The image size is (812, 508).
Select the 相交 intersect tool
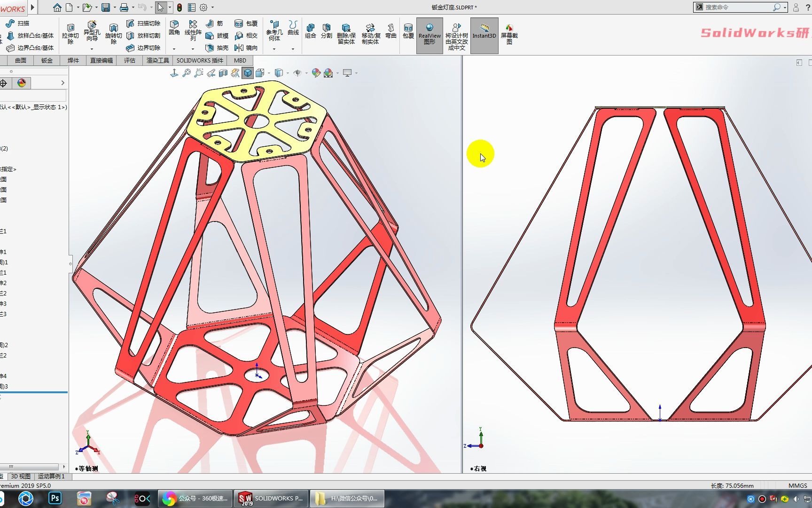[246, 35]
